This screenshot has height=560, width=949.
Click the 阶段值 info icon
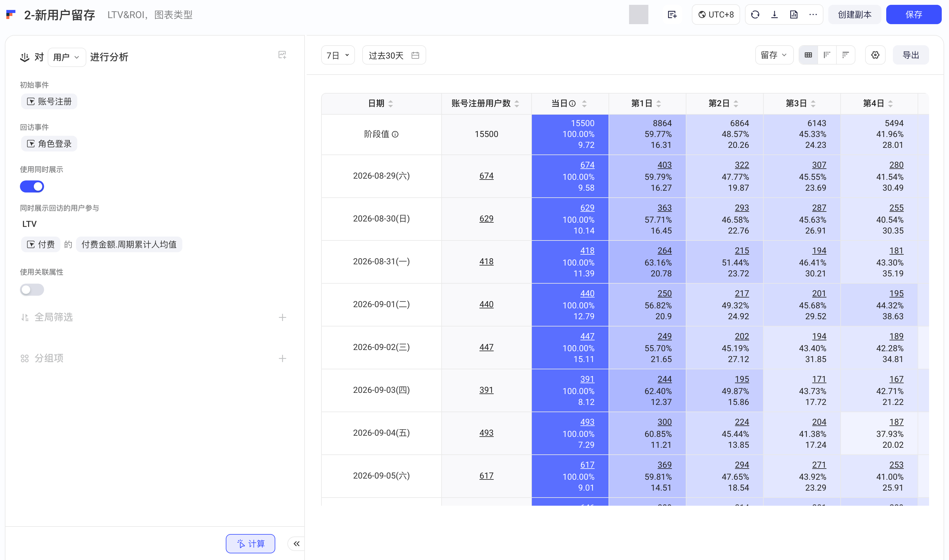pyautogui.click(x=395, y=134)
